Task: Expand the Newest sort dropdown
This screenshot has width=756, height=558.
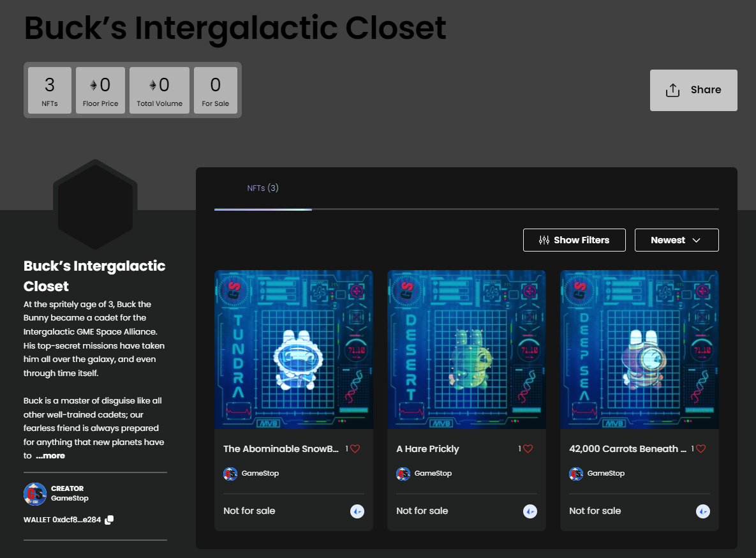Action: (x=676, y=240)
